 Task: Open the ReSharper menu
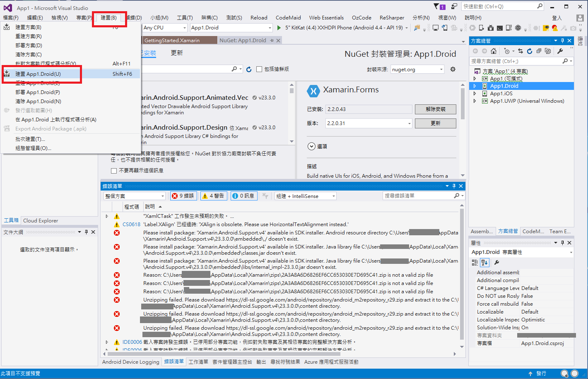pyautogui.click(x=392, y=18)
